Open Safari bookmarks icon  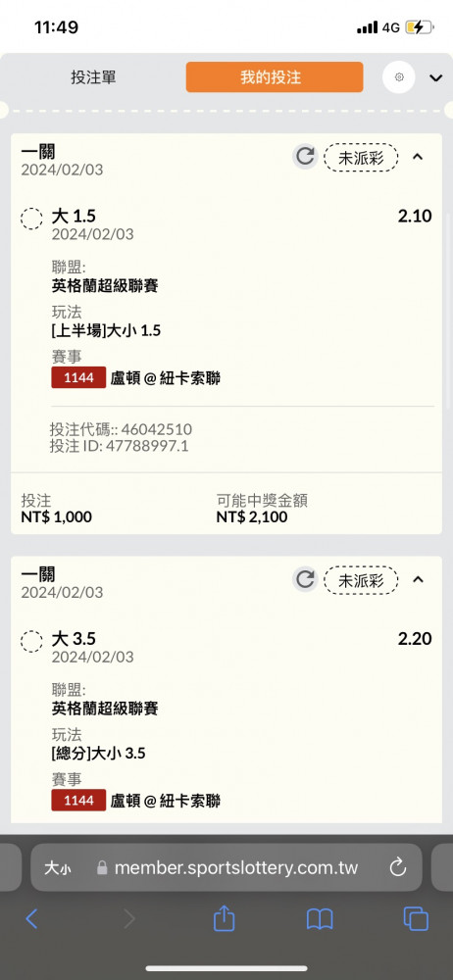320,919
